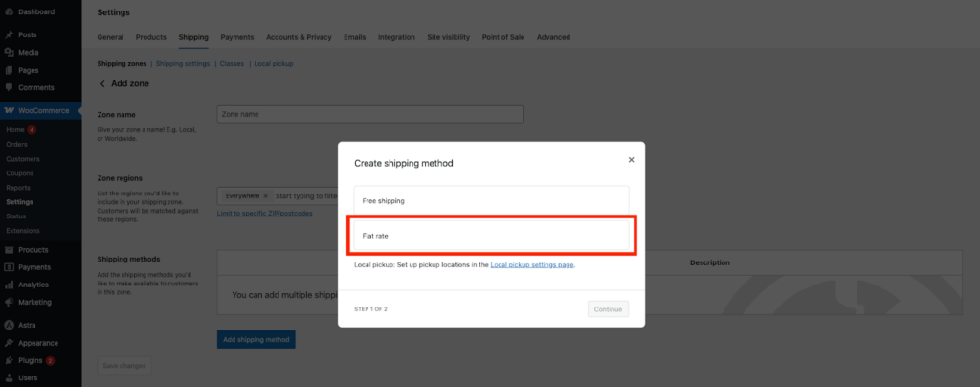Switch to Point of Sale tab

pos(503,37)
